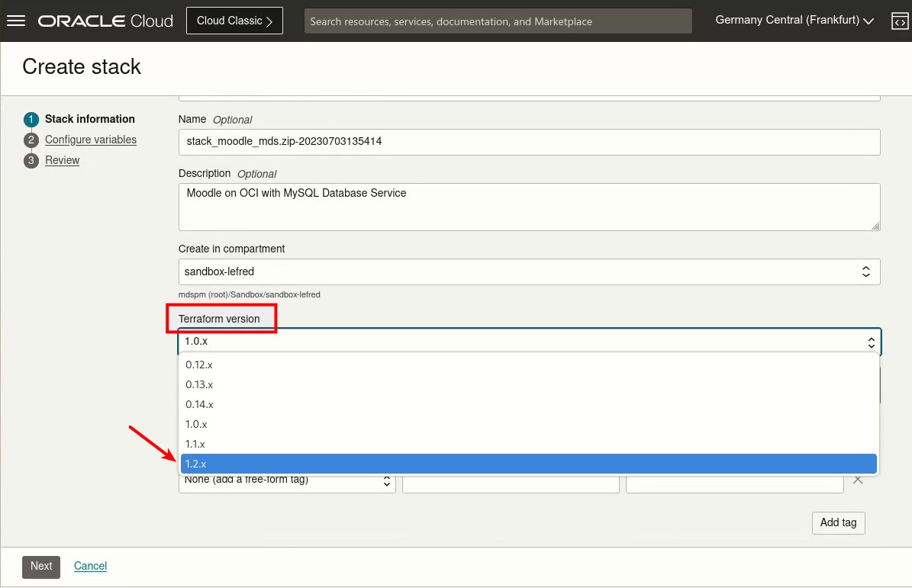This screenshot has width=912, height=588.
Task: Open the Review step link
Action: [x=63, y=160]
